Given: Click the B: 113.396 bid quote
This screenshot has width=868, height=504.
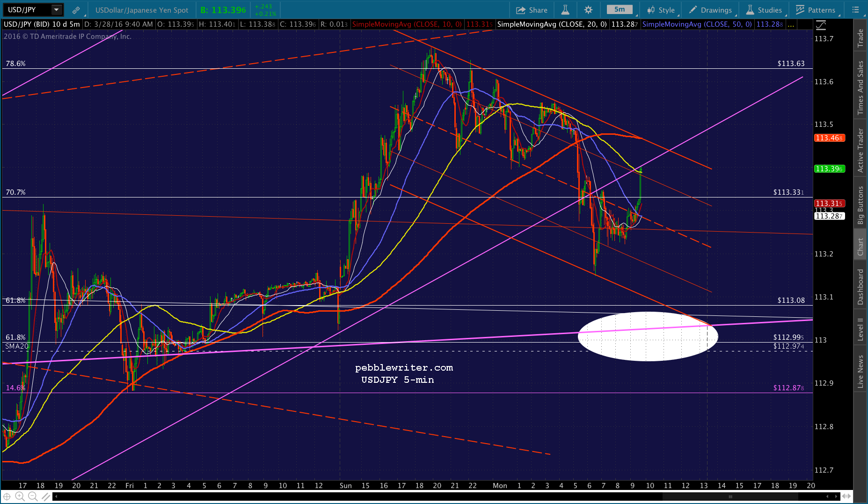Looking at the screenshot, I should 223,10.
